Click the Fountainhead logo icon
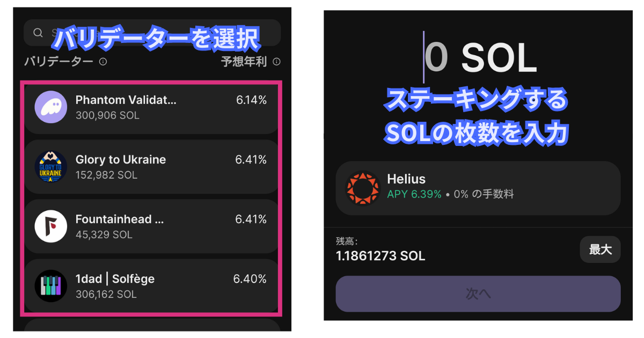This screenshot has height=338, width=644. coord(51,226)
